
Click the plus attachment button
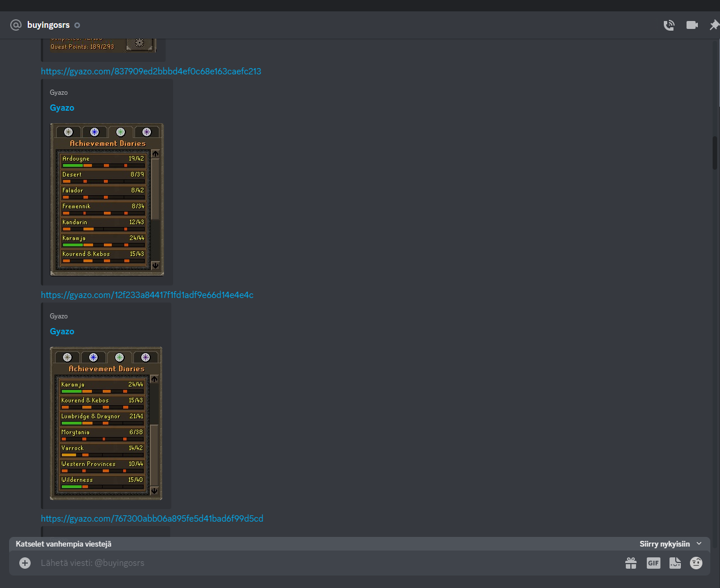pos(25,563)
